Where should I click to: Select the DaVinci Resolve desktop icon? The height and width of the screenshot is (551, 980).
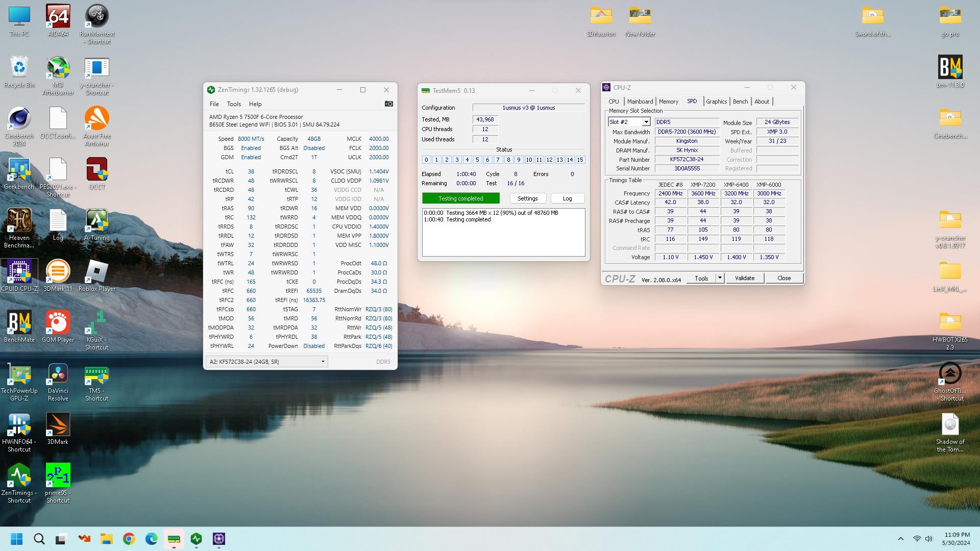58,381
